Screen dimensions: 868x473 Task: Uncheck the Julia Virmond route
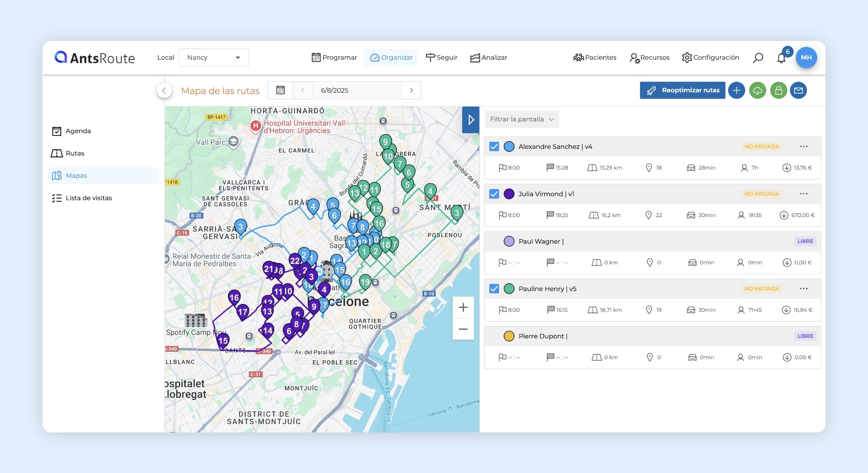pyautogui.click(x=494, y=194)
